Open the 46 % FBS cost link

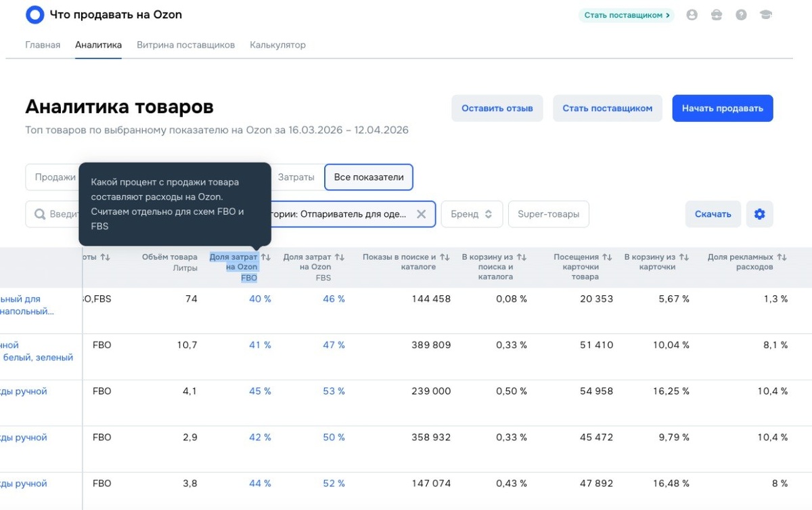click(334, 299)
